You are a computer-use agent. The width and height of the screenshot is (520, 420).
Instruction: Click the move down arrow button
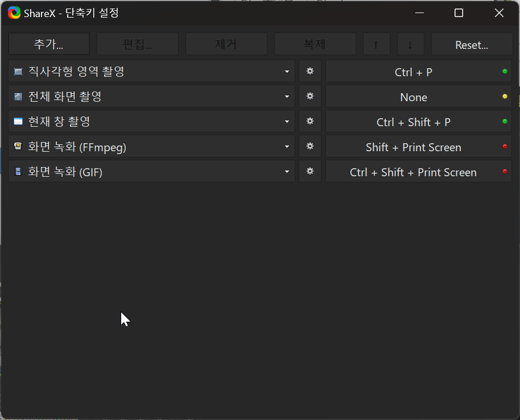[411, 44]
